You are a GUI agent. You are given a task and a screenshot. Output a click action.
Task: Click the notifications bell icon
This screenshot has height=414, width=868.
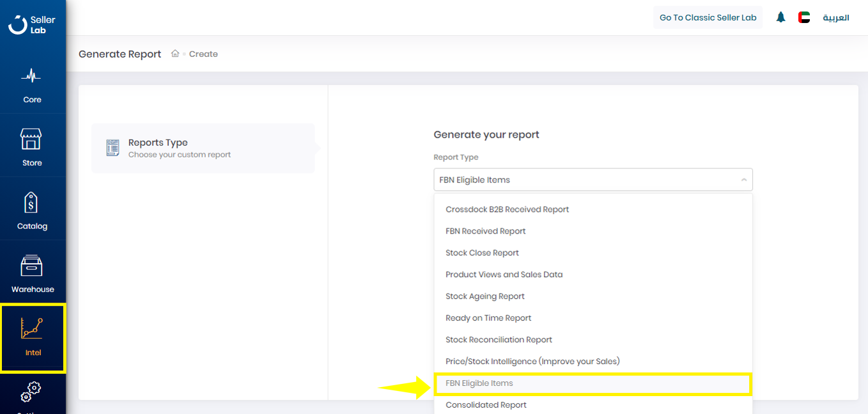click(x=780, y=17)
